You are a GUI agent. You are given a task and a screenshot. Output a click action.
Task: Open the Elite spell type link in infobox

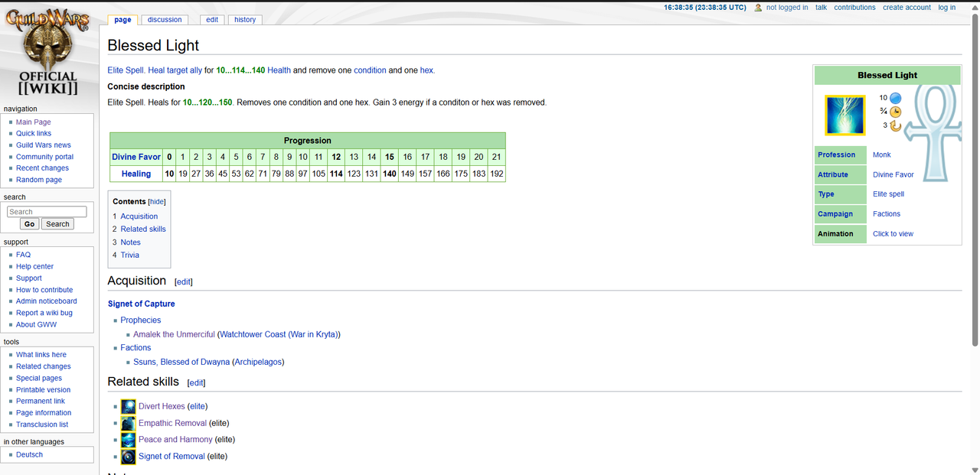[x=888, y=194]
